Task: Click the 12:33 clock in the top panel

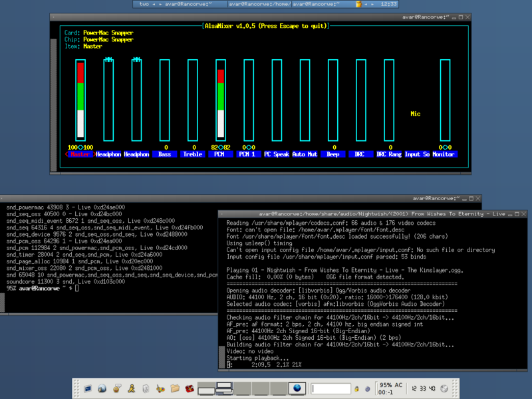Action: pyautogui.click(x=388, y=5)
